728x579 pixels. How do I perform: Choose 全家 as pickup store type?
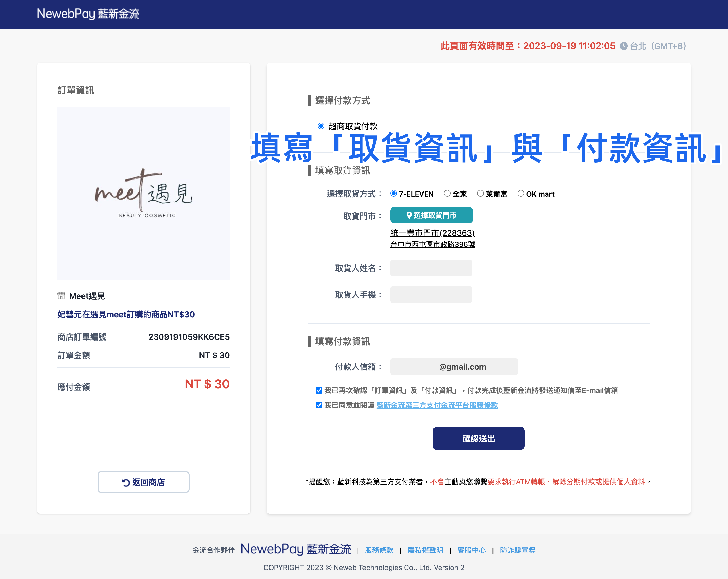point(447,193)
